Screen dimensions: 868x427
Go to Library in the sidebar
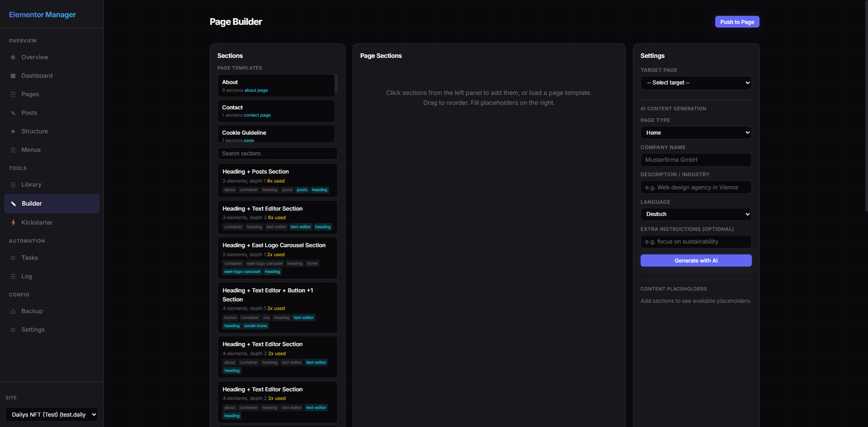[x=31, y=185]
